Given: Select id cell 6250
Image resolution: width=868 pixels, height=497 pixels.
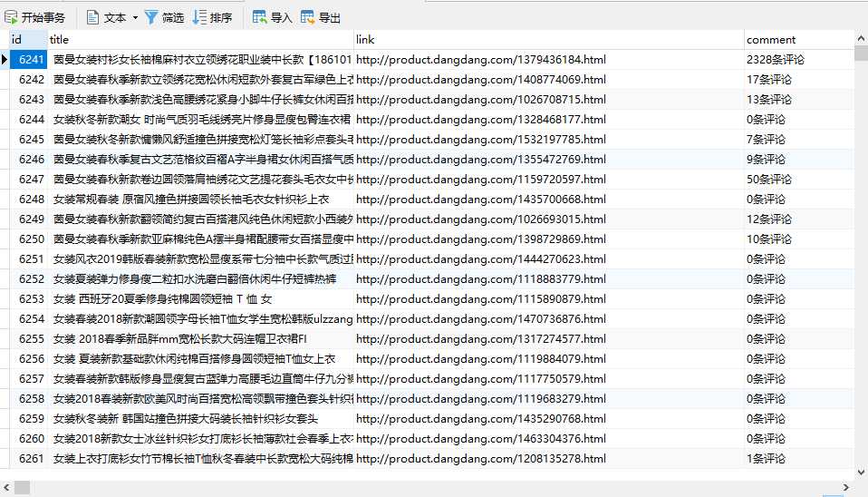Looking at the screenshot, I should coord(28,239).
